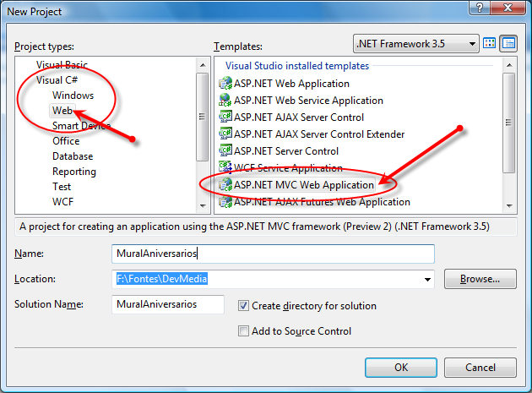532x393 pixels.
Task: Select the ASP.NET Server Control template icon
Action: [x=225, y=151]
